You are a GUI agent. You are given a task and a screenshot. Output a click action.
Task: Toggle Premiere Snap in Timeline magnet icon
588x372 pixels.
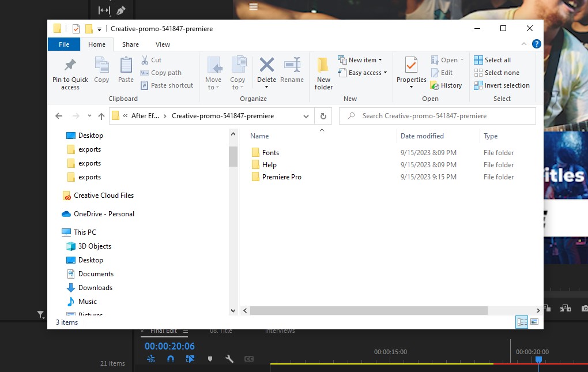(x=170, y=359)
